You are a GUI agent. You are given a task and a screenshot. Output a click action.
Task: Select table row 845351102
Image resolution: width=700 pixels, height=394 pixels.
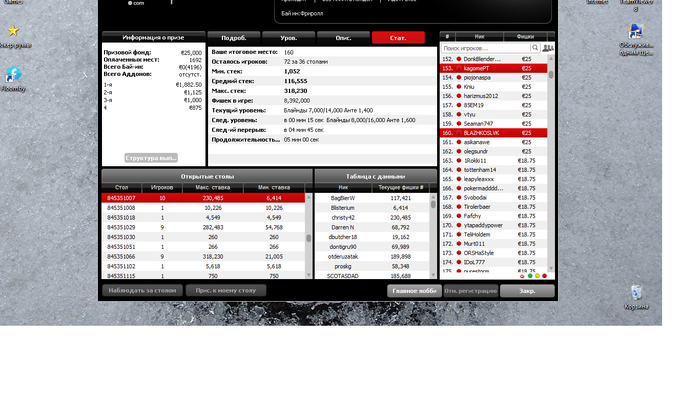click(x=204, y=266)
